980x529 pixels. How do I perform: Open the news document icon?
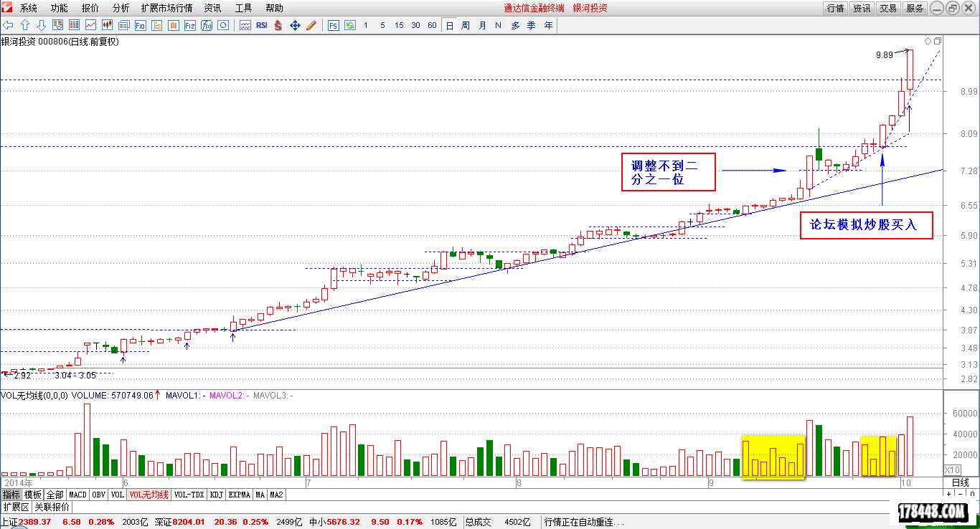123,25
